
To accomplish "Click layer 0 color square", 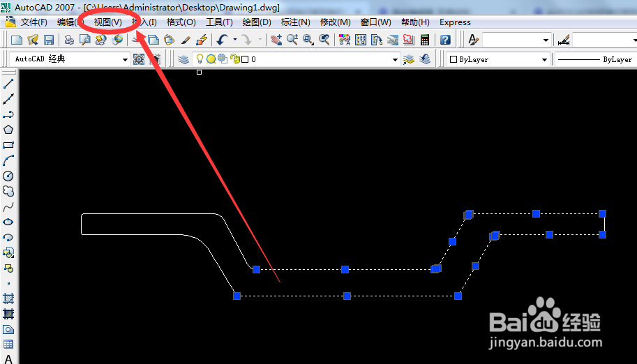I will 245,59.
